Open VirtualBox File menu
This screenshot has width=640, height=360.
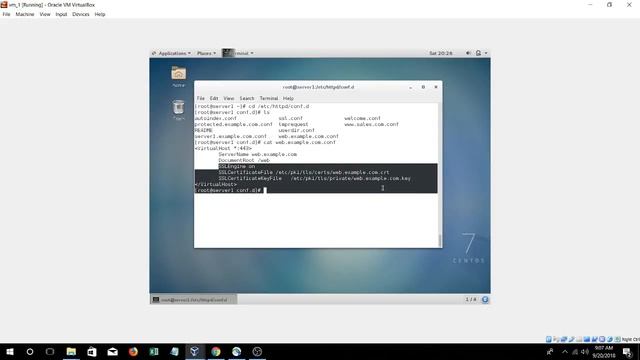point(6,14)
